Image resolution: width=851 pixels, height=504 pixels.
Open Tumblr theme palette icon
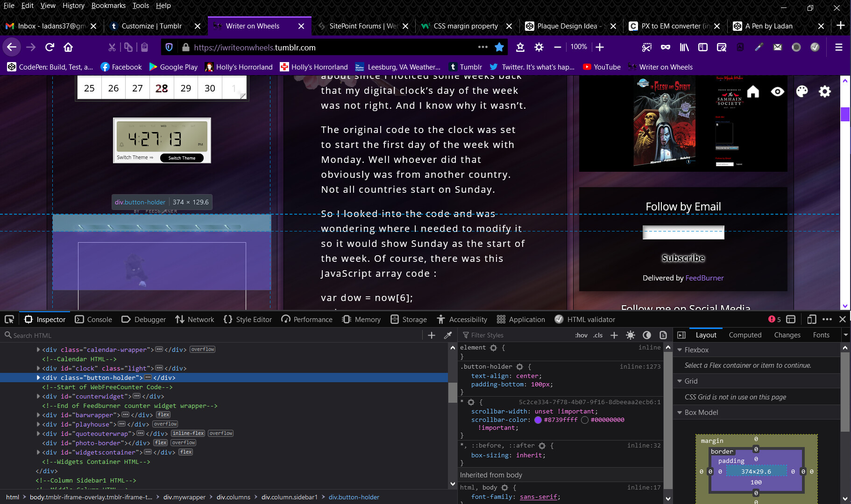802,91
